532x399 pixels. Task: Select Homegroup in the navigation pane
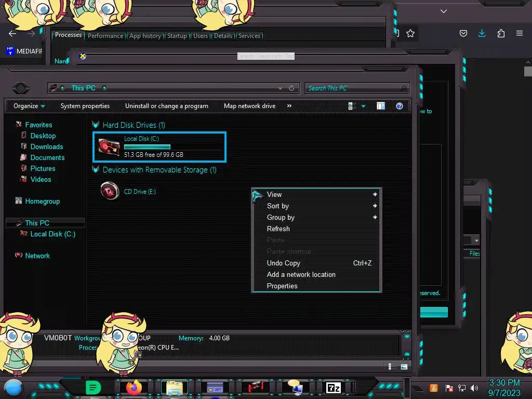pyautogui.click(x=42, y=201)
